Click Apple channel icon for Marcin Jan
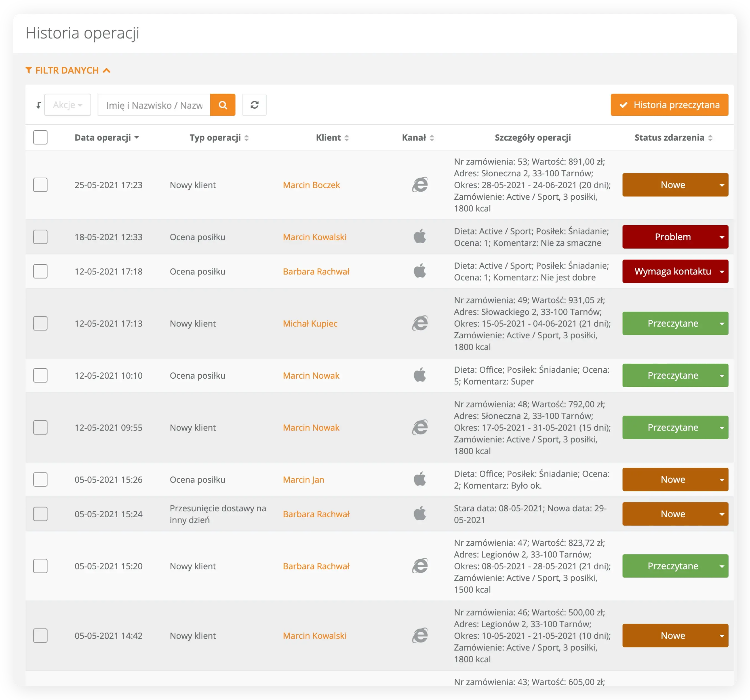Screen dimensions: 750x700 [419, 479]
